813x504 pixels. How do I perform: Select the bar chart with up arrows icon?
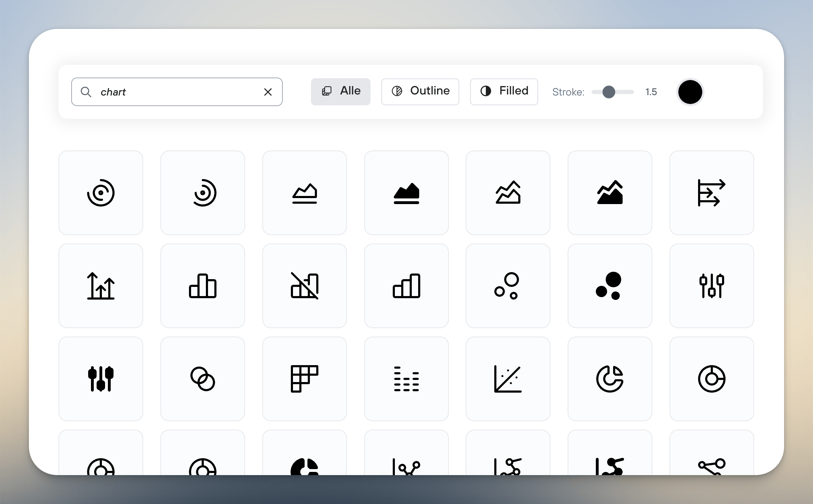[100, 286]
